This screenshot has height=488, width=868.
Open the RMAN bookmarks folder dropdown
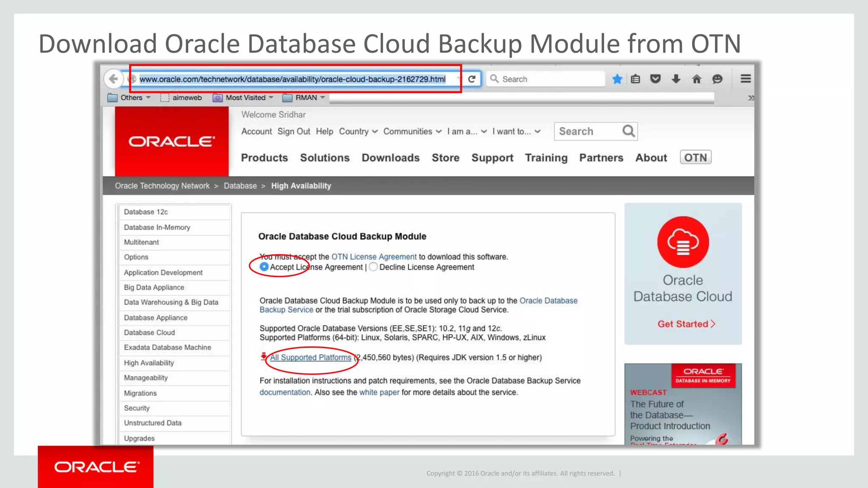tap(303, 98)
